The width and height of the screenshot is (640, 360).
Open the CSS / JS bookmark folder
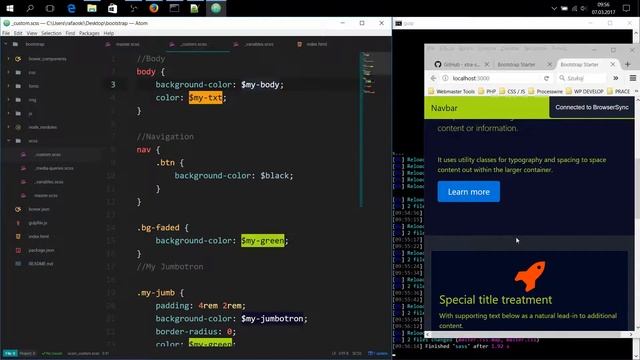512,91
